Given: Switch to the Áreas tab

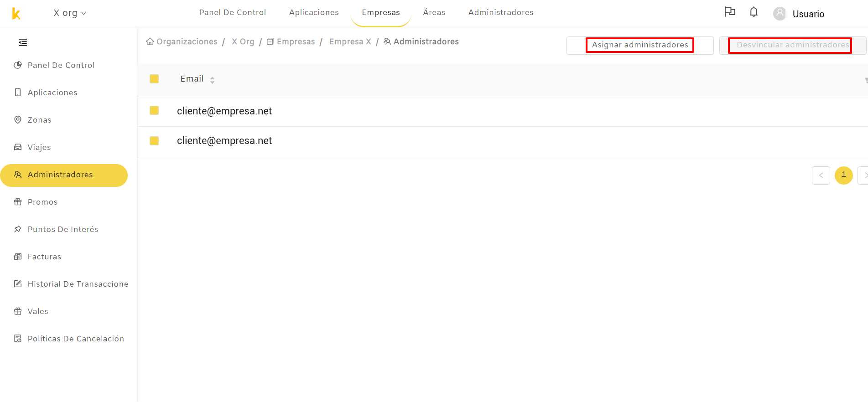Looking at the screenshot, I should (434, 12).
